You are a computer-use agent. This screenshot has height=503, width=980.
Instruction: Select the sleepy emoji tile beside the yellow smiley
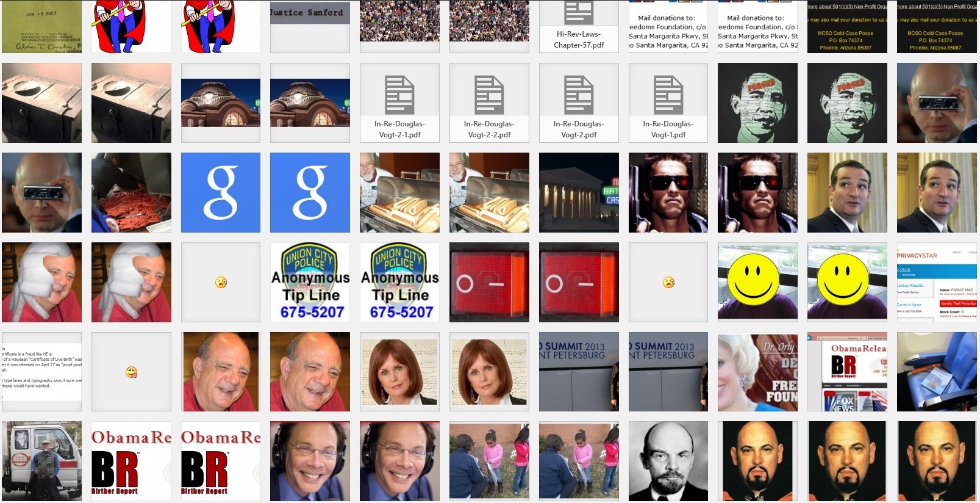pos(668,282)
